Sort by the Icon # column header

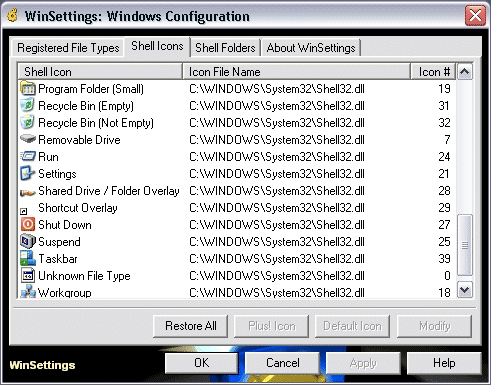click(x=433, y=72)
